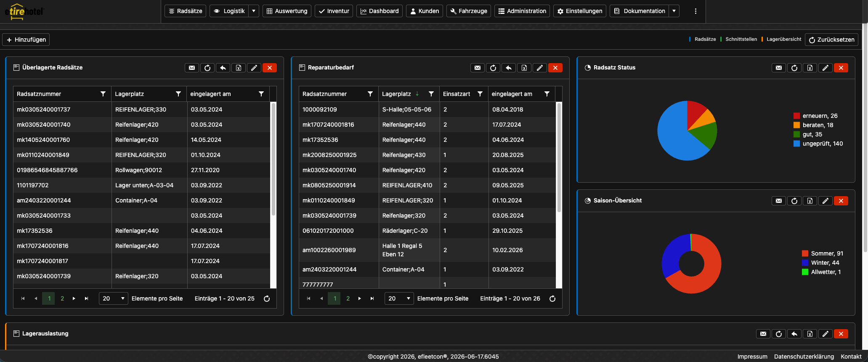Filter Lagerplatz column in Überlagerte Radsätze
The height and width of the screenshot is (362, 868).
[178, 94]
